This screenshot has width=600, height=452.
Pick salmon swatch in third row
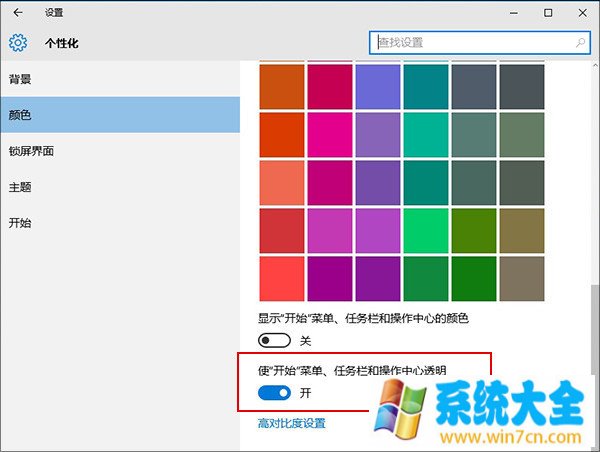(x=282, y=183)
